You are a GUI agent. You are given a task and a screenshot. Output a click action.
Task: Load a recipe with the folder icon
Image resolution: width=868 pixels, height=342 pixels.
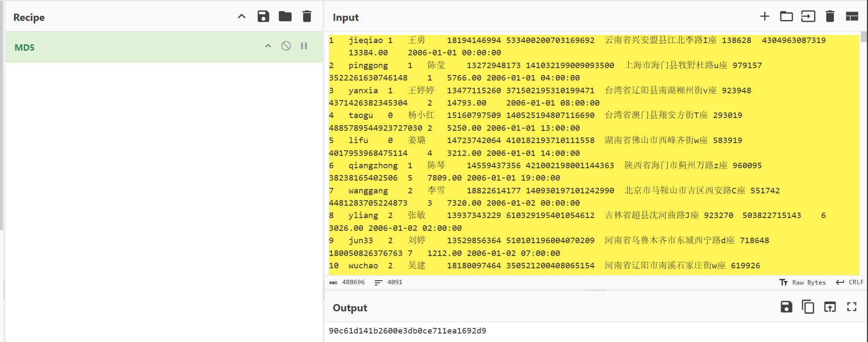pyautogui.click(x=285, y=17)
